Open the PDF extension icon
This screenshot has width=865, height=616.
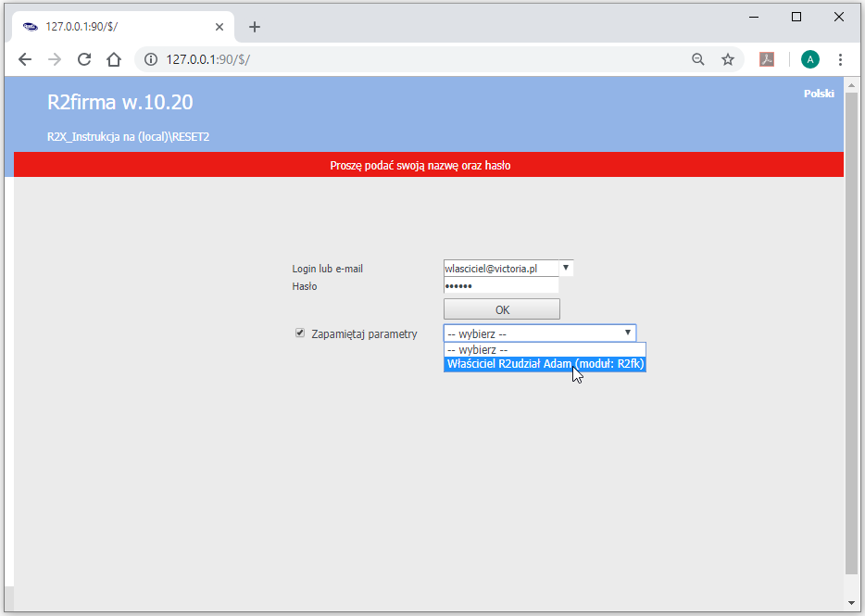(x=767, y=59)
